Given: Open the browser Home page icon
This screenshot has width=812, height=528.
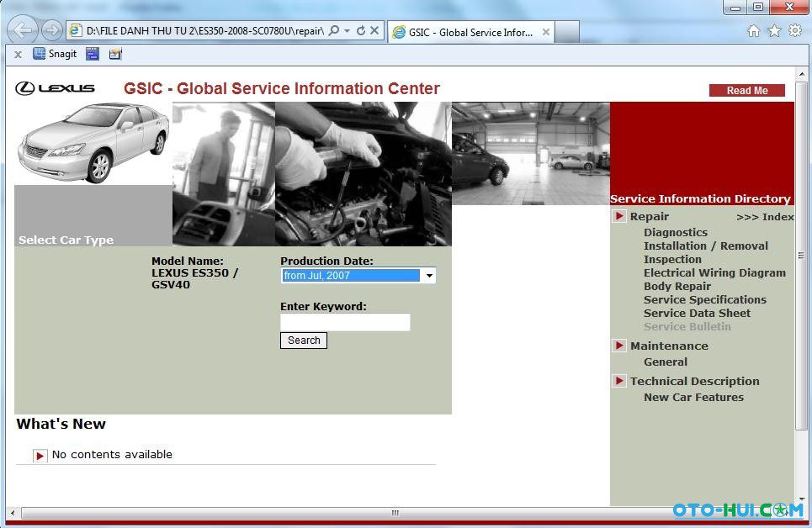Looking at the screenshot, I should [x=754, y=31].
